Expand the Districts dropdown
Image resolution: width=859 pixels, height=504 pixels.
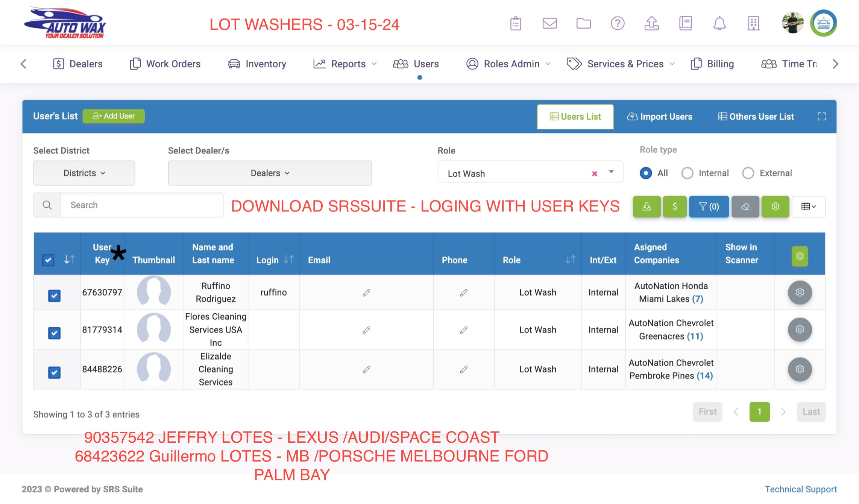tap(84, 173)
